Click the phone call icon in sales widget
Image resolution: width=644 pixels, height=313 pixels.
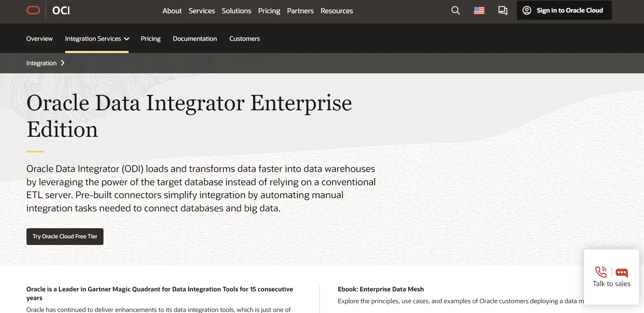click(x=601, y=272)
